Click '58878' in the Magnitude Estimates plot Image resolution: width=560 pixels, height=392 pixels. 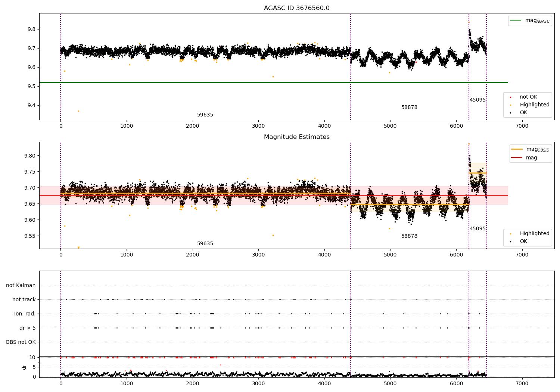coord(409,236)
